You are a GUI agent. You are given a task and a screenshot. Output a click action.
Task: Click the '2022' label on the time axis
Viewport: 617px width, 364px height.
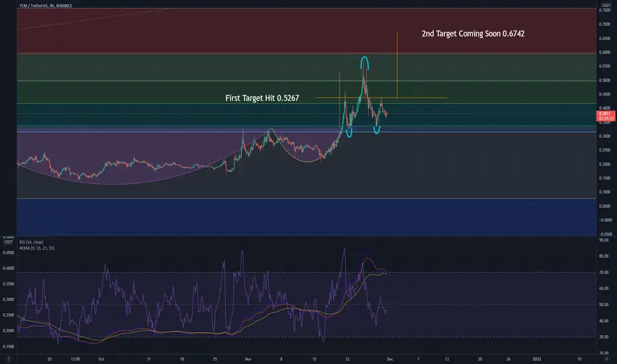[537, 359]
